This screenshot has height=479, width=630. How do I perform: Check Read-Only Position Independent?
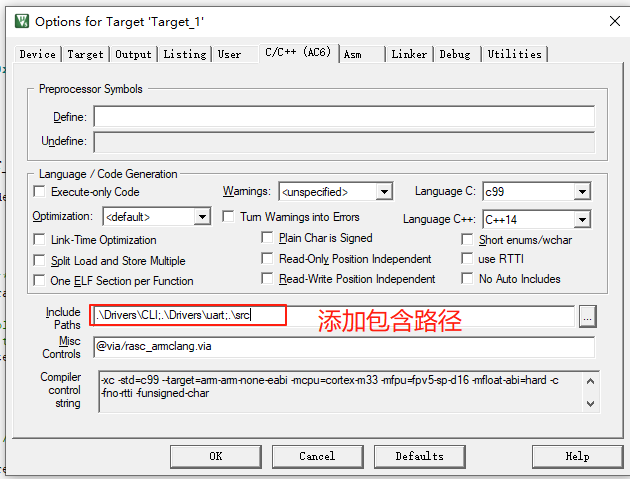point(267,258)
